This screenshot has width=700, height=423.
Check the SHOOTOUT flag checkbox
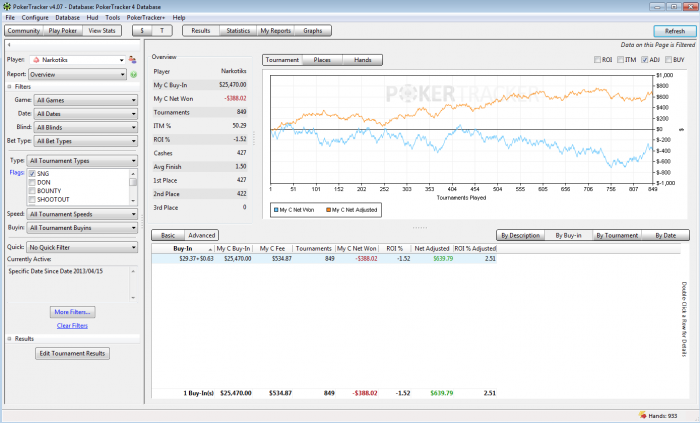32,199
